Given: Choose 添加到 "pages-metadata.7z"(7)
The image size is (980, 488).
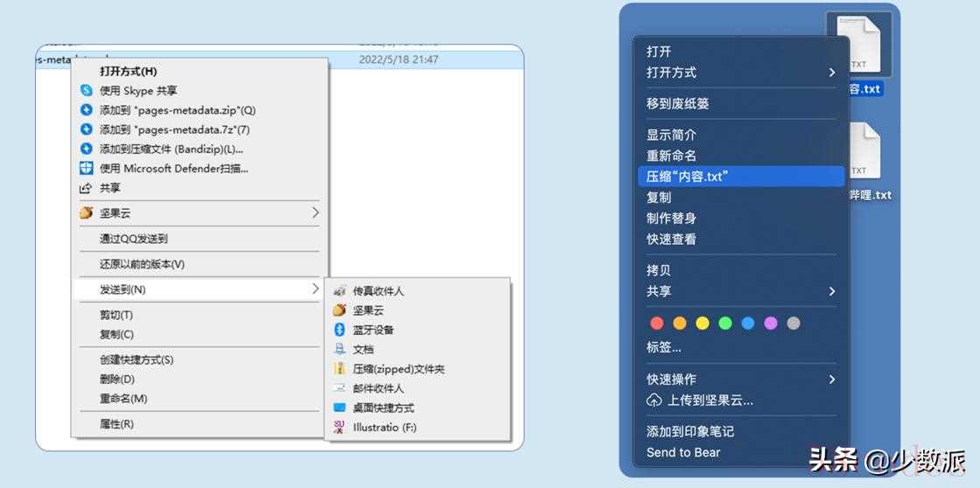Looking at the screenshot, I should tap(175, 129).
